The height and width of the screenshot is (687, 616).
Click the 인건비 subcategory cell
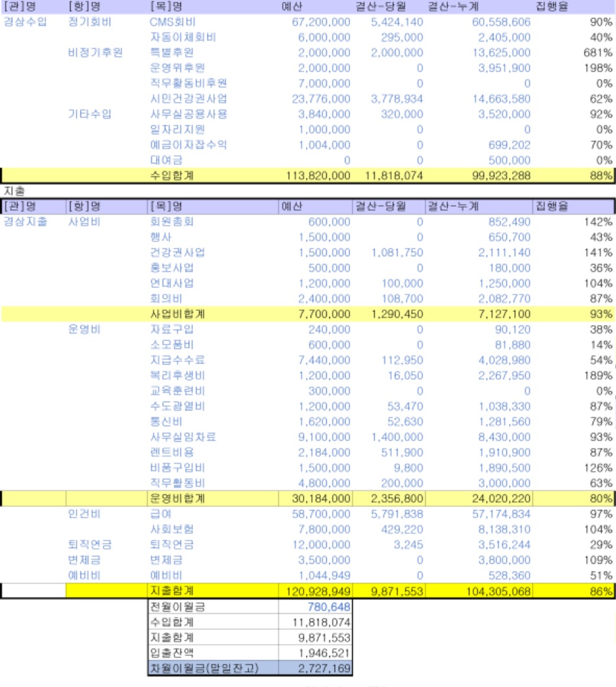click(x=84, y=514)
